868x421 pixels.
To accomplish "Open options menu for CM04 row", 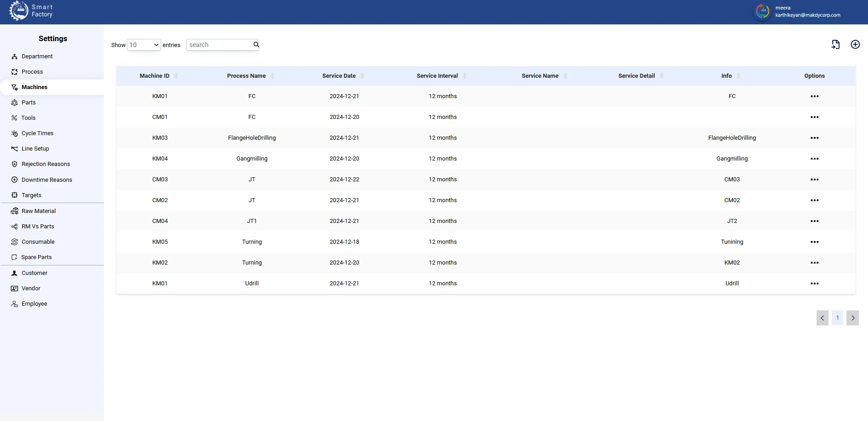I will (x=814, y=221).
